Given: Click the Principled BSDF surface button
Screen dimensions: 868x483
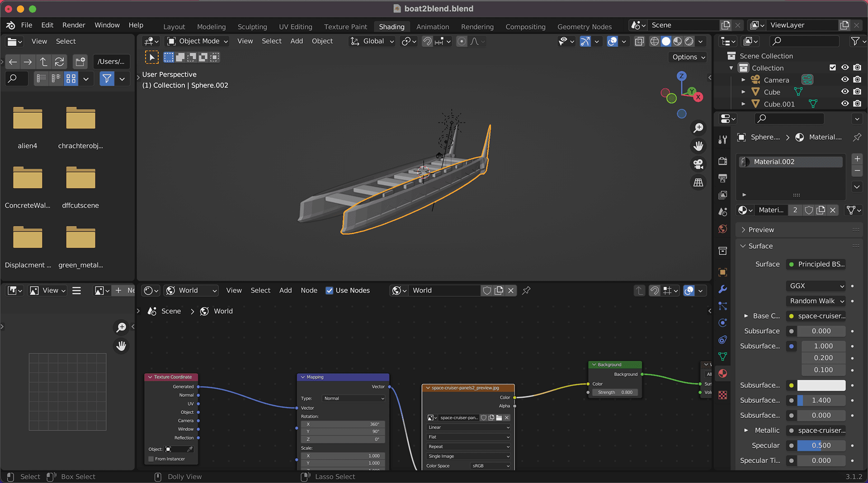Looking at the screenshot, I should point(816,264).
